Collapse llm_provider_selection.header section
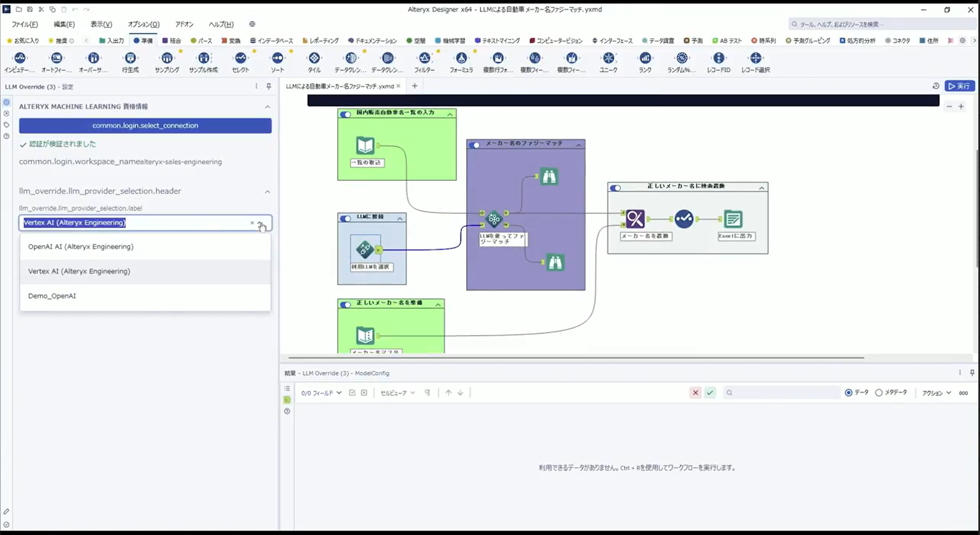The height and width of the screenshot is (535, 980). (x=268, y=192)
